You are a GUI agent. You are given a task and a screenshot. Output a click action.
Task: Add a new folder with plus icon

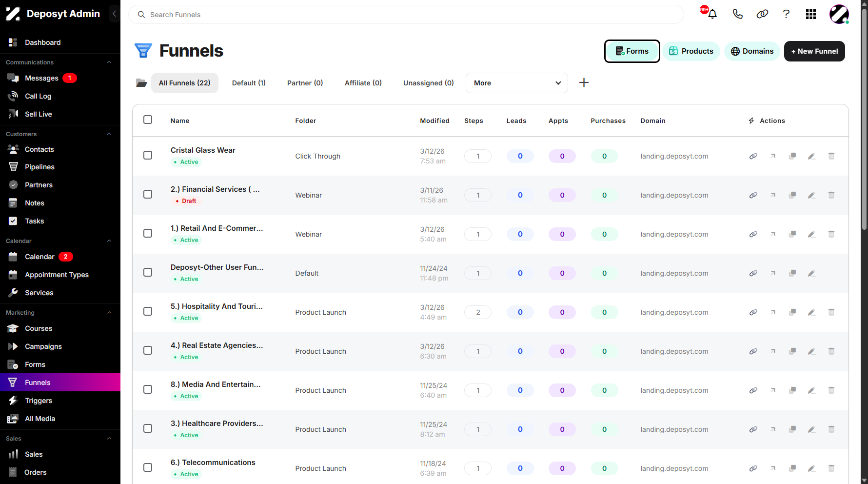click(584, 82)
